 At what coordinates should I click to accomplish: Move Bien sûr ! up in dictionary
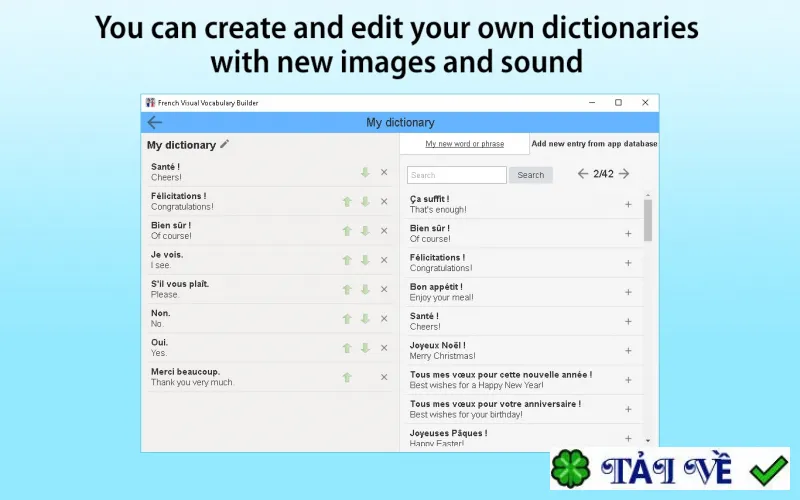pos(347,231)
